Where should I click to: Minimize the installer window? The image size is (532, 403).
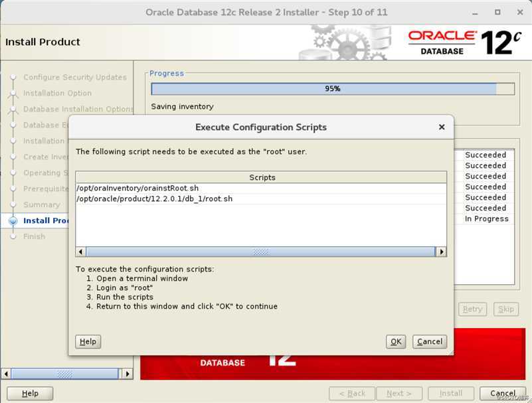click(x=475, y=13)
